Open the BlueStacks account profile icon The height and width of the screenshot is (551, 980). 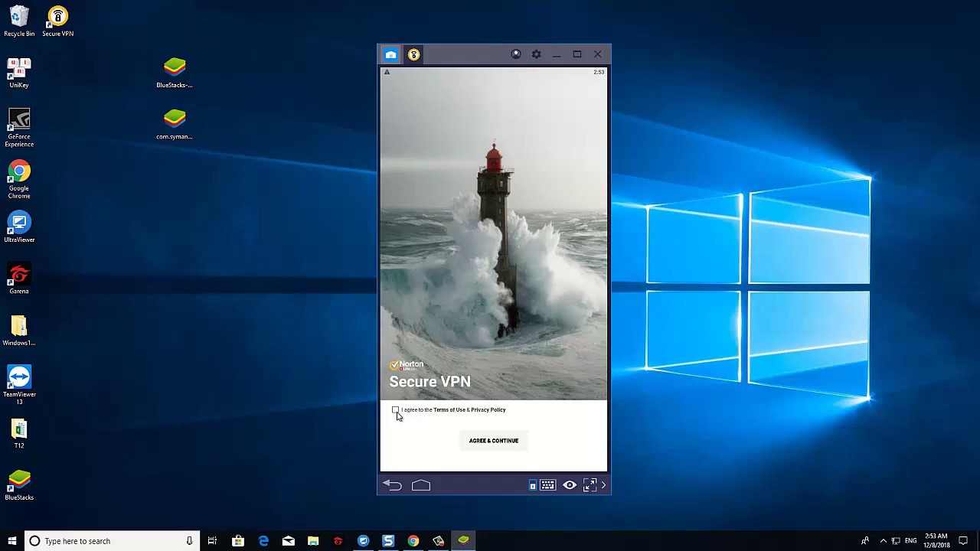click(x=516, y=54)
